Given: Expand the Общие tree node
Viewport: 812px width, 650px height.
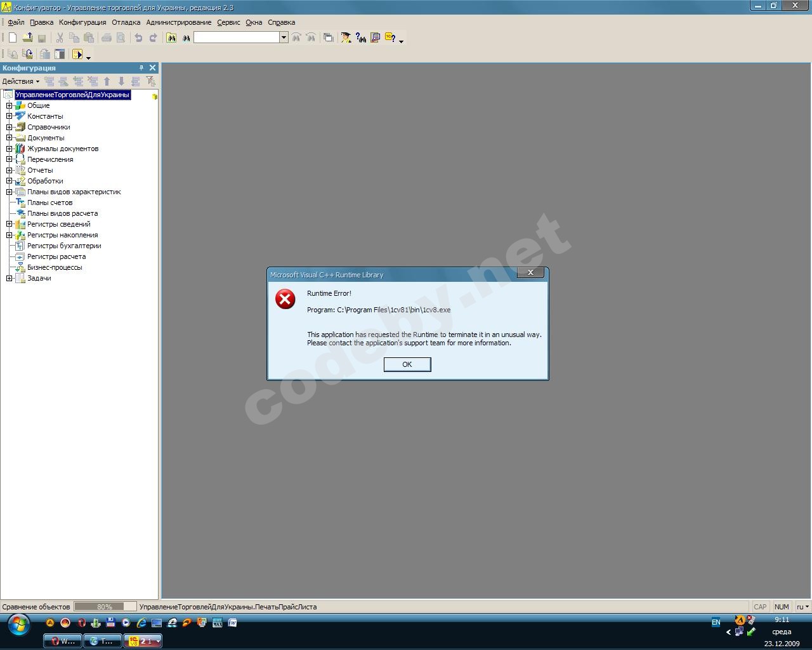Looking at the screenshot, I should click(10, 105).
